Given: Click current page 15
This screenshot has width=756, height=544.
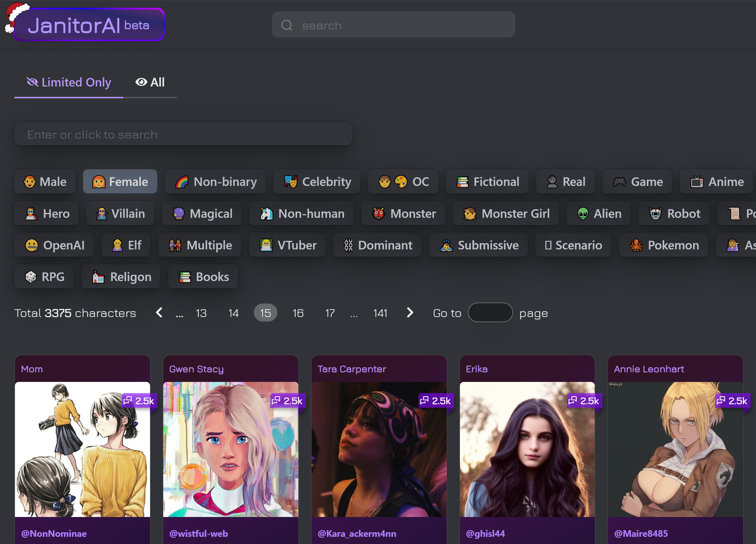Looking at the screenshot, I should coord(265,313).
